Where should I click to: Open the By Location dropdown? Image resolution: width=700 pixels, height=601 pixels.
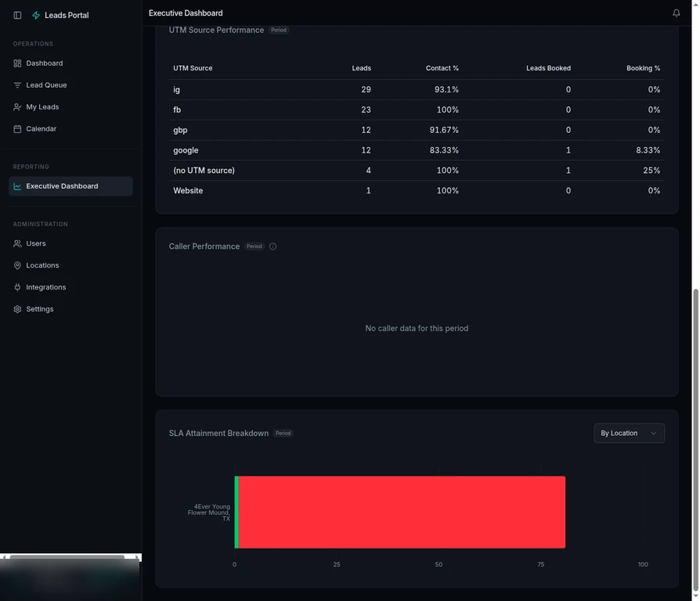point(629,433)
